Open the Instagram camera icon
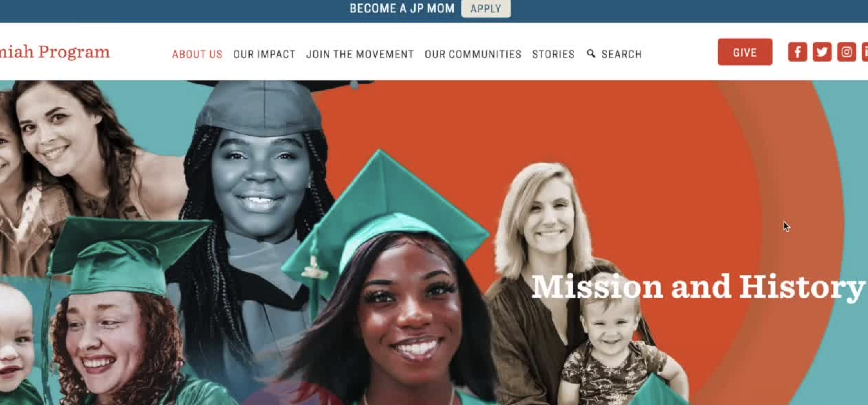 pos(847,52)
